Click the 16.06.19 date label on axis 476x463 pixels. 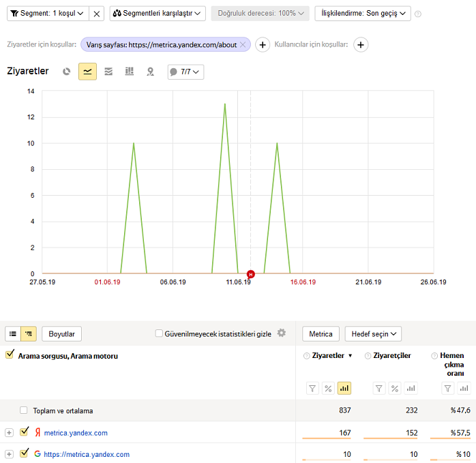point(303,282)
